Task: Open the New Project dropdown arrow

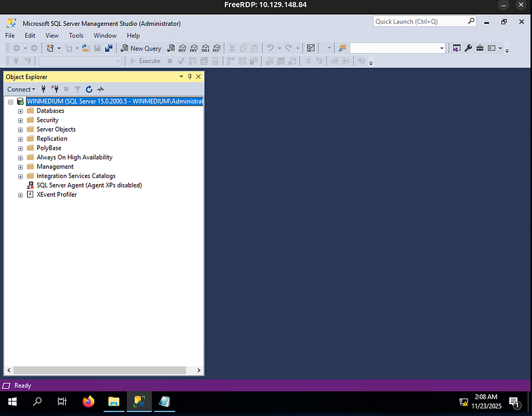Action: tap(59, 48)
